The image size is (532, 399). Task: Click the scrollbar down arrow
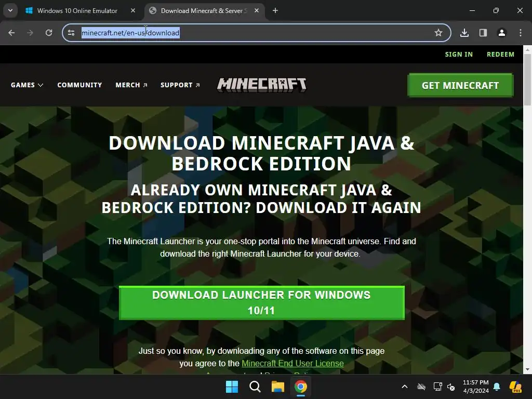coord(528,369)
